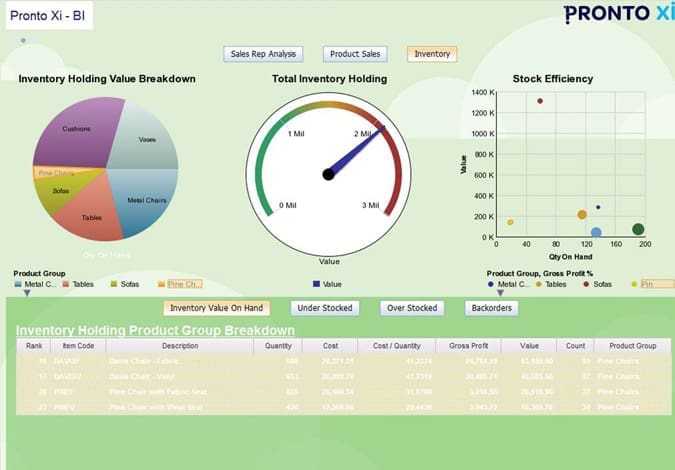675x470 pixels.
Task: Click the Cushions slice of the pie chart
Action: tap(77, 131)
